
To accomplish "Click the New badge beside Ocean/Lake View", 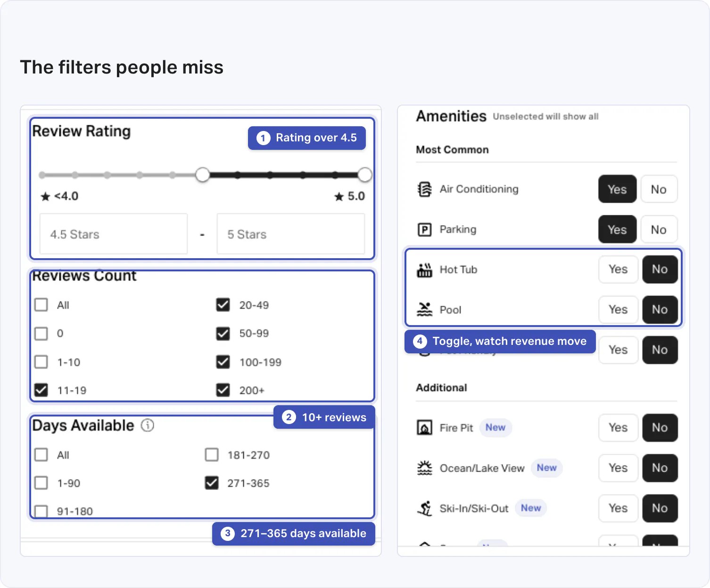I will point(547,468).
